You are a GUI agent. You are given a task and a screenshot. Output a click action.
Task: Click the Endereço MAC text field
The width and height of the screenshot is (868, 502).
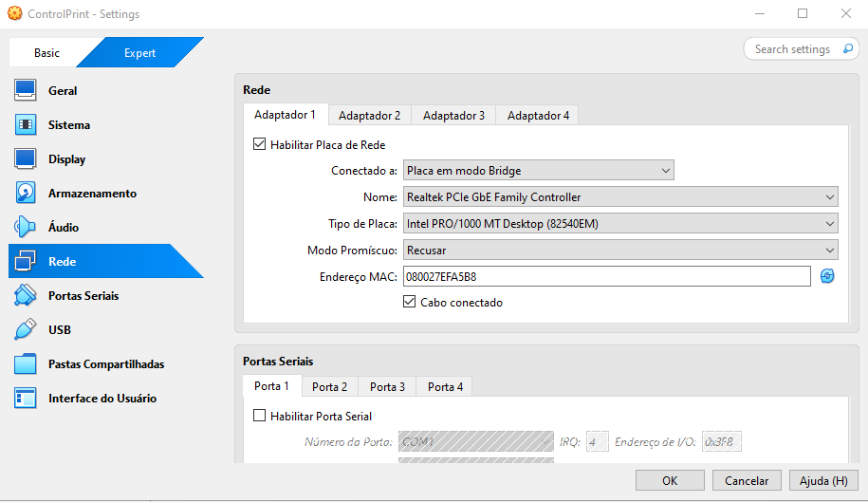click(x=606, y=276)
